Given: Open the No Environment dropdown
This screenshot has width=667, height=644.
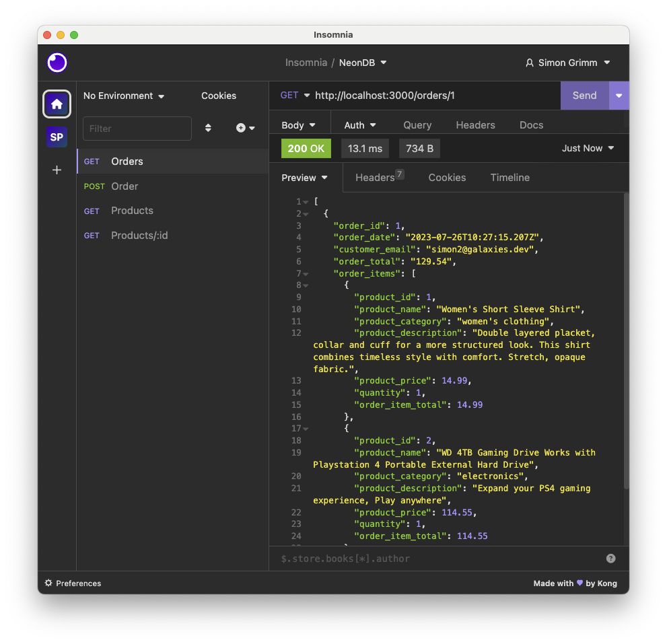Looking at the screenshot, I should pos(124,96).
